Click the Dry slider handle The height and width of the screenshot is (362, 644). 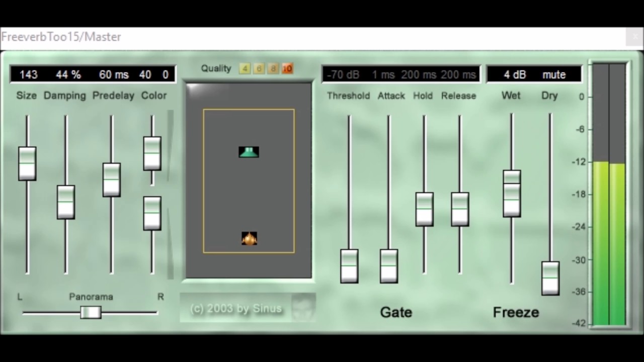[550, 278]
